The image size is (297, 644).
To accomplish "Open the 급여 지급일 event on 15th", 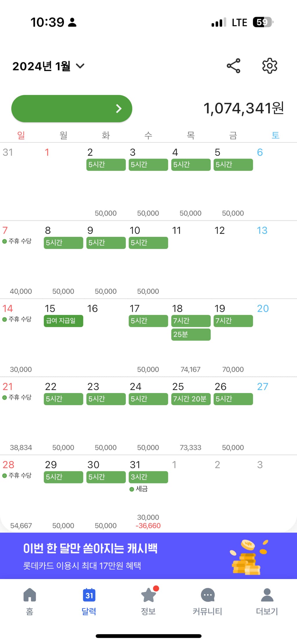I will coord(63,321).
